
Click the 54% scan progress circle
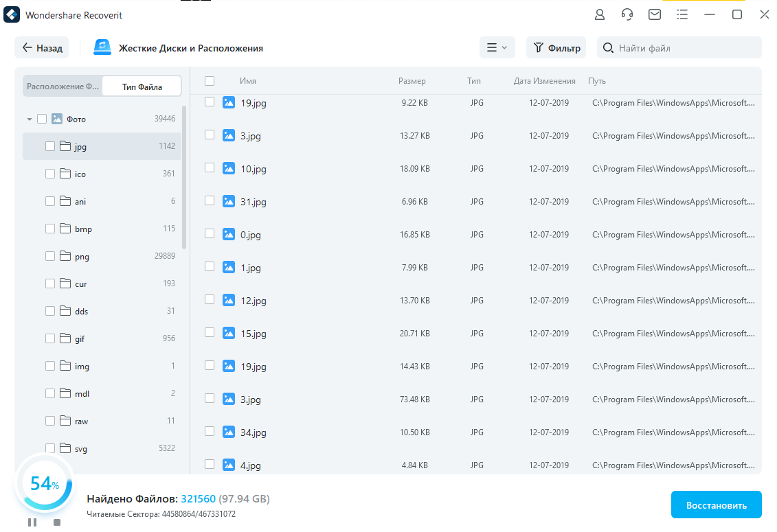(44, 485)
